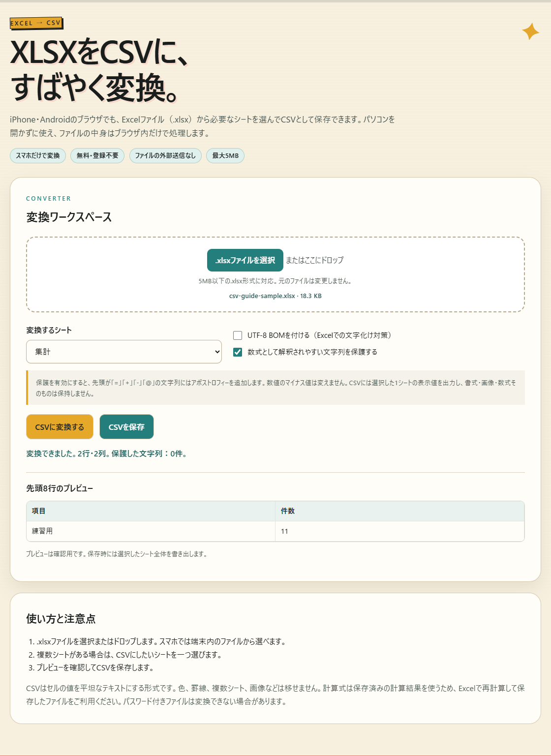
Task: Click the cell with value 11
Action: point(399,531)
